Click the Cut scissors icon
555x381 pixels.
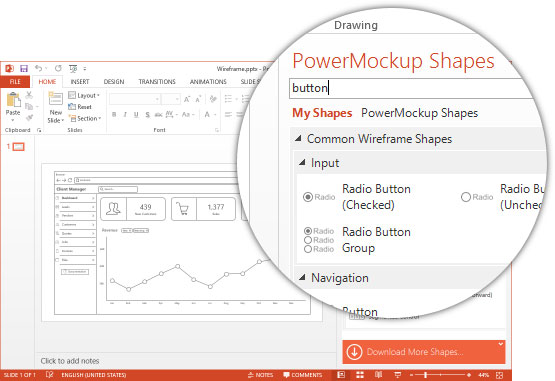[x=29, y=95]
